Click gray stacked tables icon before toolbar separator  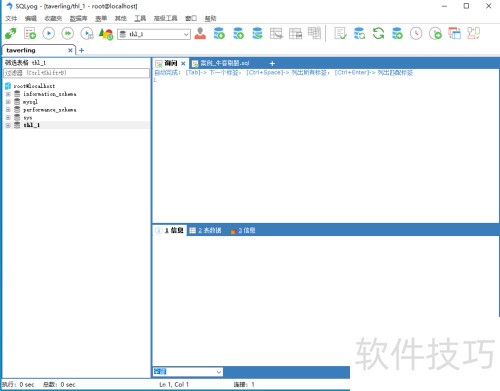point(314,33)
